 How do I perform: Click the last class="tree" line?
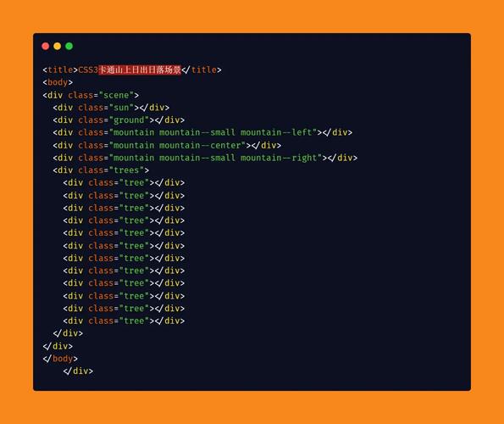click(x=124, y=321)
